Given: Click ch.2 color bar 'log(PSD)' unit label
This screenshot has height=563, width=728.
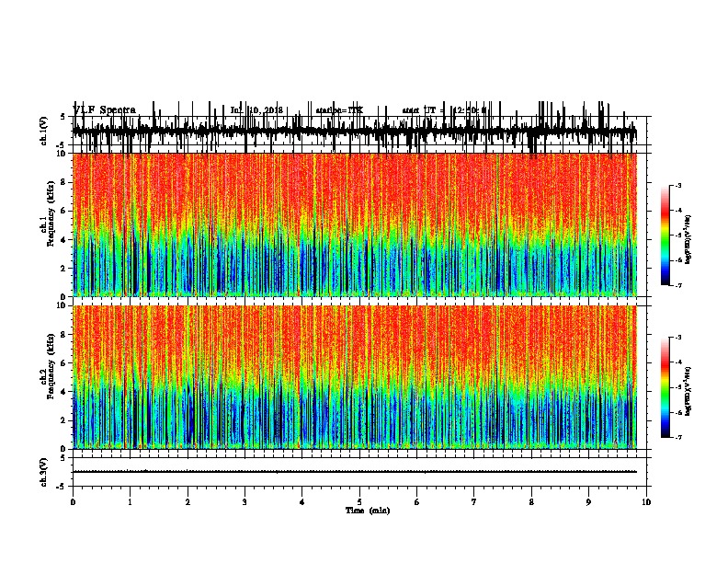Looking at the screenshot, I should 688,391.
